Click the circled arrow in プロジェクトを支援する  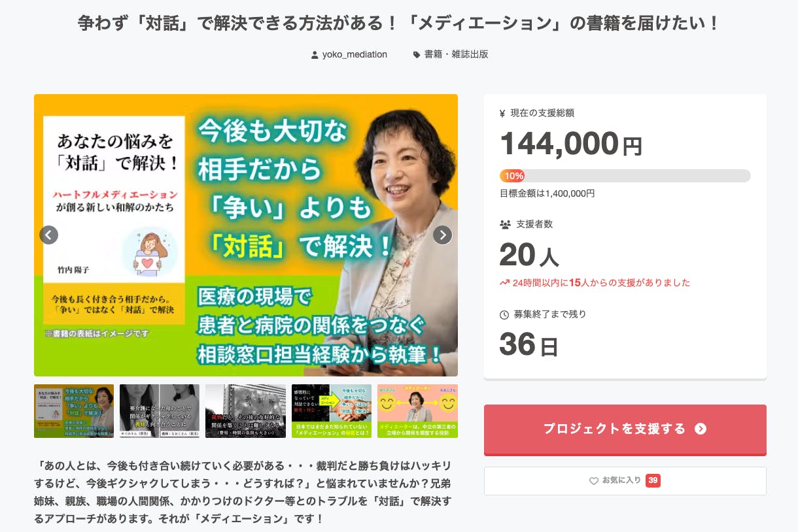701,429
